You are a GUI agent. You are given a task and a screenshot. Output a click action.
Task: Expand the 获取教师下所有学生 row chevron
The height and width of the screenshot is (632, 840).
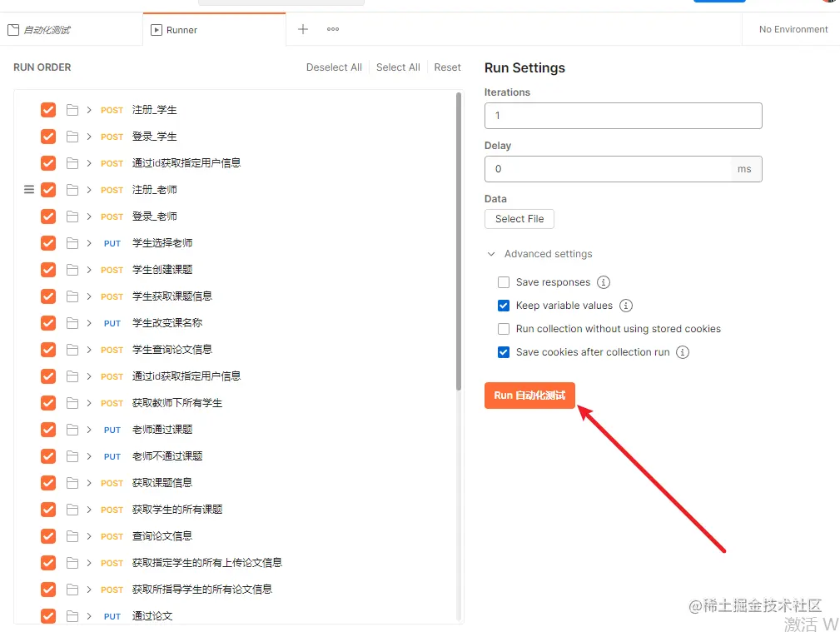click(x=89, y=403)
